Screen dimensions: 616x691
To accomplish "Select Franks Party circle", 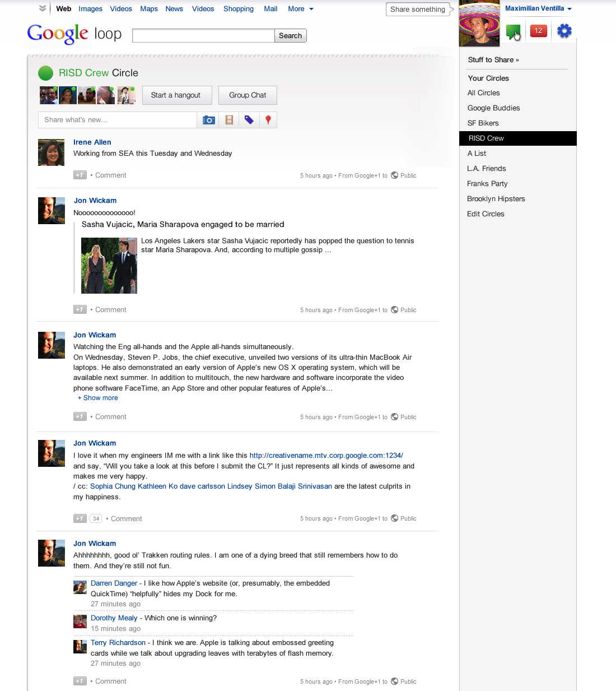I will click(x=488, y=184).
